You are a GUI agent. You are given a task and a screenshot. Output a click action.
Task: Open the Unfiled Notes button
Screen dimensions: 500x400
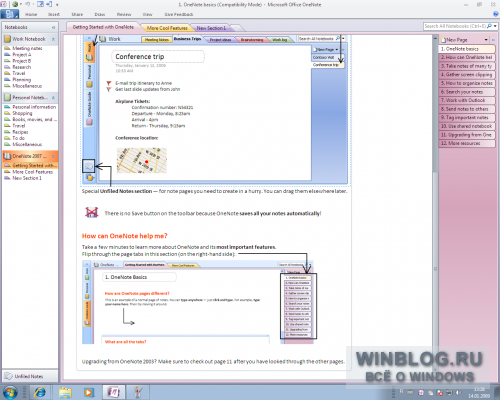[x=30, y=376]
